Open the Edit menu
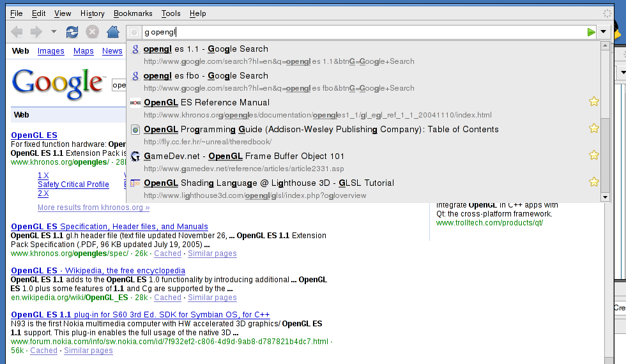The height and width of the screenshot is (364, 626). pos(39,13)
